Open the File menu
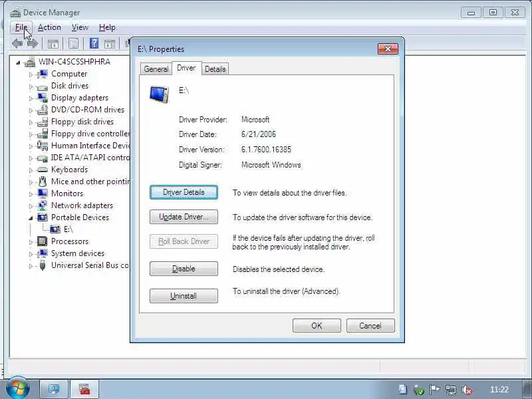 21,27
